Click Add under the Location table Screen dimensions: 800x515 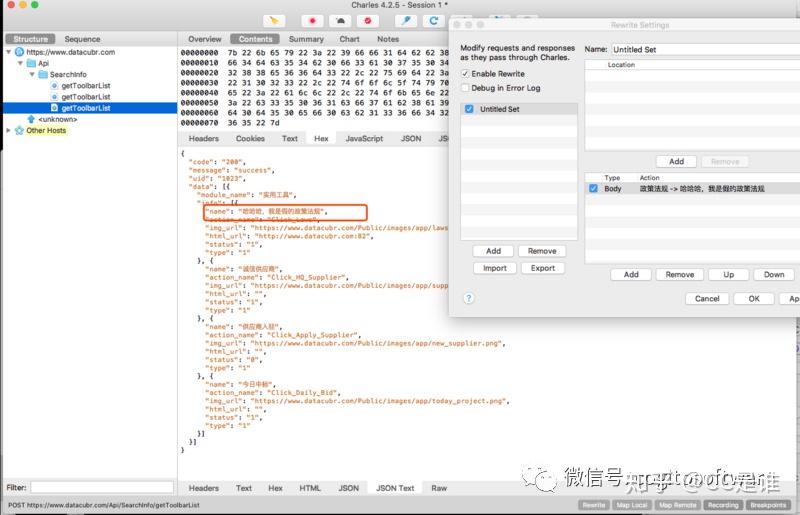[677, 161]
